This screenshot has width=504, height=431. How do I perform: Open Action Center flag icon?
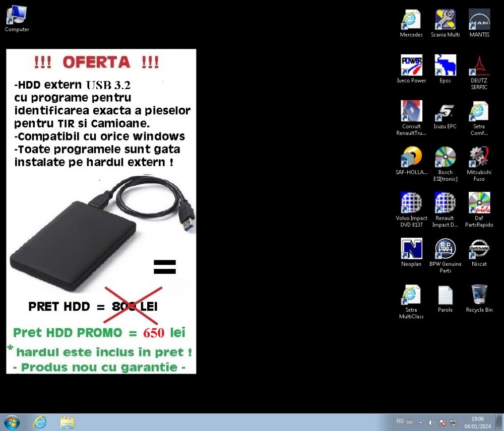click(x=443, y=422)
